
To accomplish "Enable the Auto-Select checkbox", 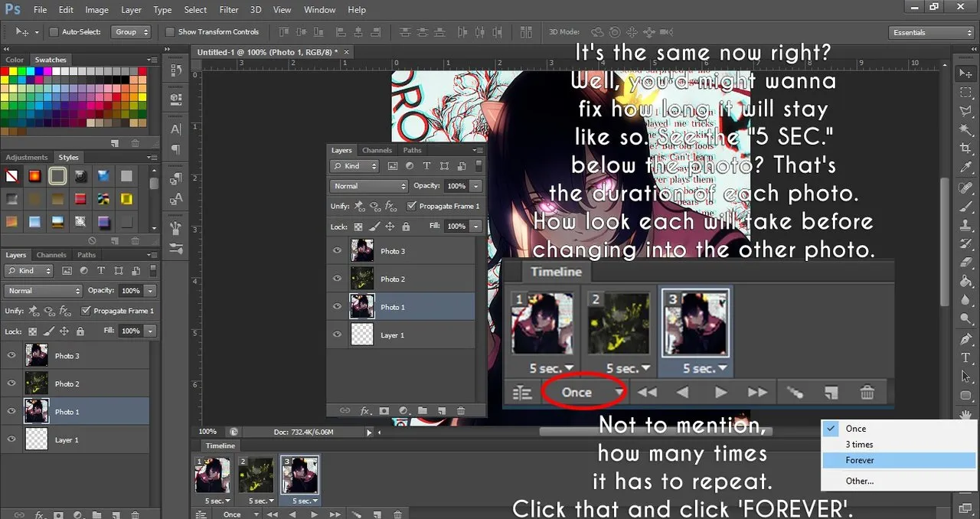I will click(54, 32).
